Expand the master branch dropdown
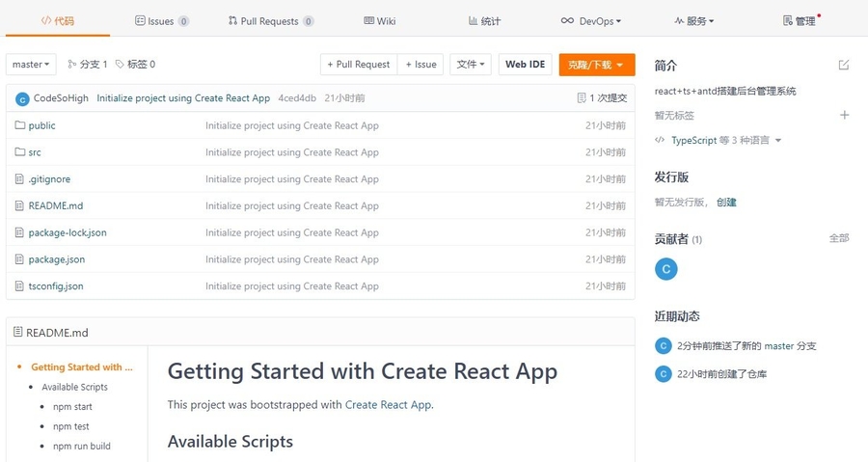 tap(31, 65)
